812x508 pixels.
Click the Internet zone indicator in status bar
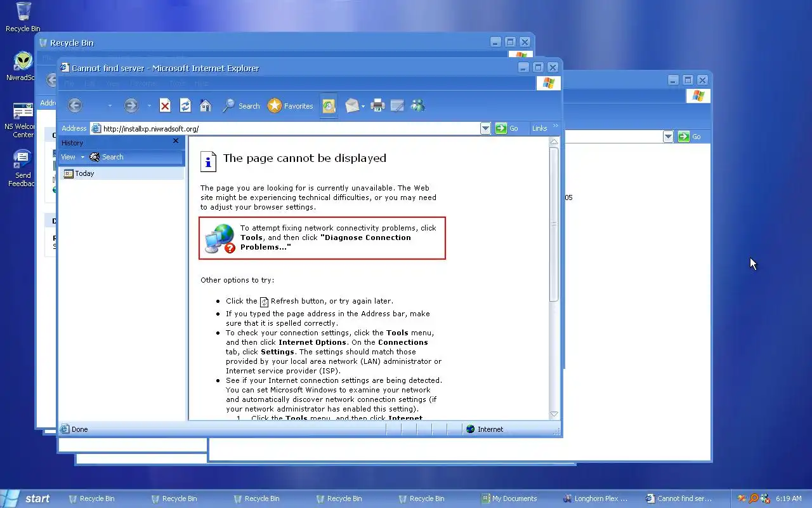(x=485, y=429)
